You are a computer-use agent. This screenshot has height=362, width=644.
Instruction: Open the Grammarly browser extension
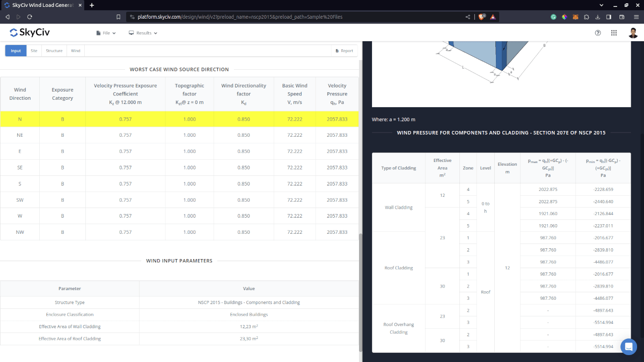553,17
